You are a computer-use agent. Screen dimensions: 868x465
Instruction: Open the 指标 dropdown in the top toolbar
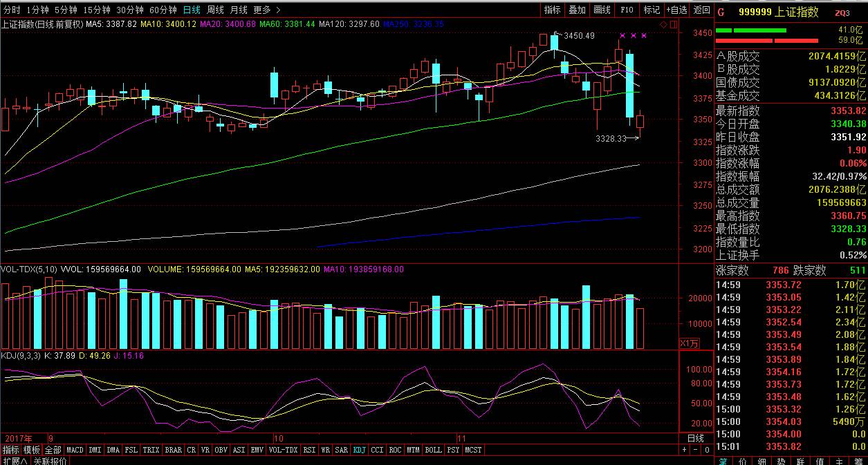(x=552, y=10)
